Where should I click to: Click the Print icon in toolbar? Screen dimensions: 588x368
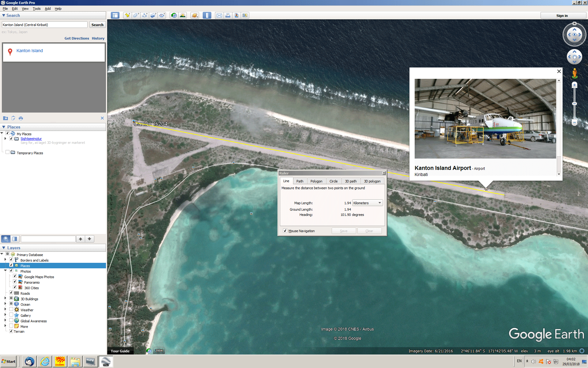point(228,15)
